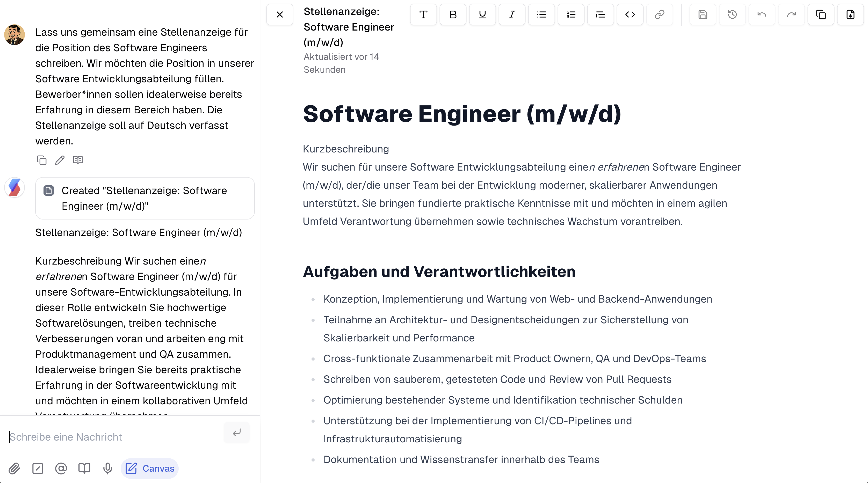The image size is (868, 483).
Task: Copy the artifact content
Action: (821, 14)
